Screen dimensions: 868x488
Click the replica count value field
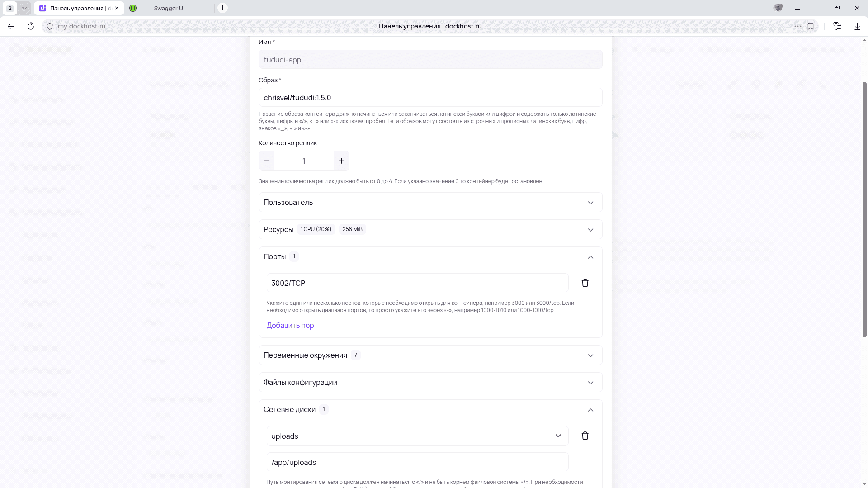(304, 161)
